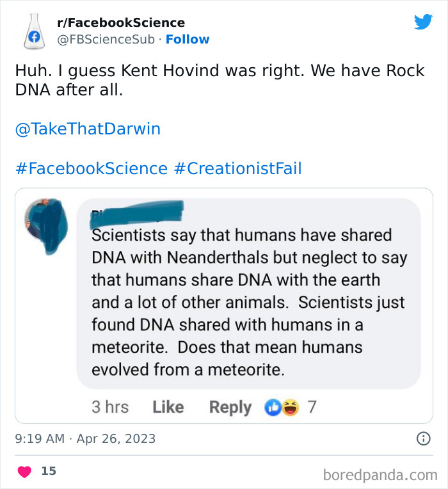Click the tweet info circle icon

(423, 439)
